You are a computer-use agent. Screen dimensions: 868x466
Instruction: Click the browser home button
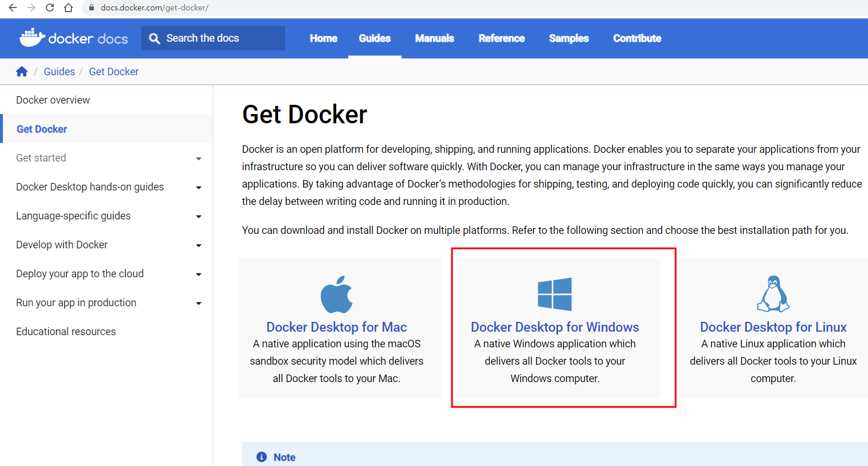tap(68, 8)
